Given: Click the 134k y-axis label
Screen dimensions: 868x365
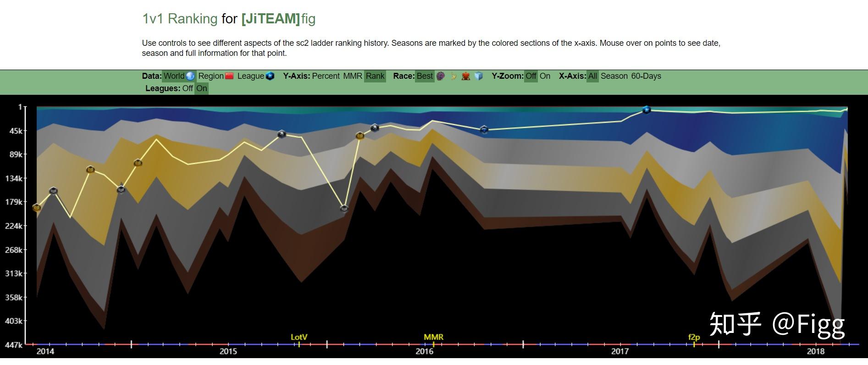Looking at the screenshot, I should (13, 179).
